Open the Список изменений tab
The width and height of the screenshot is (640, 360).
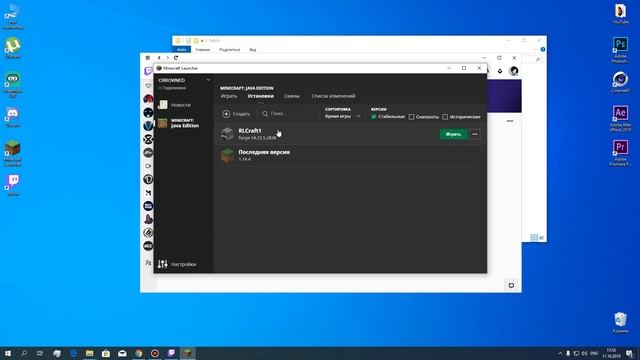(x=333, y=96)
